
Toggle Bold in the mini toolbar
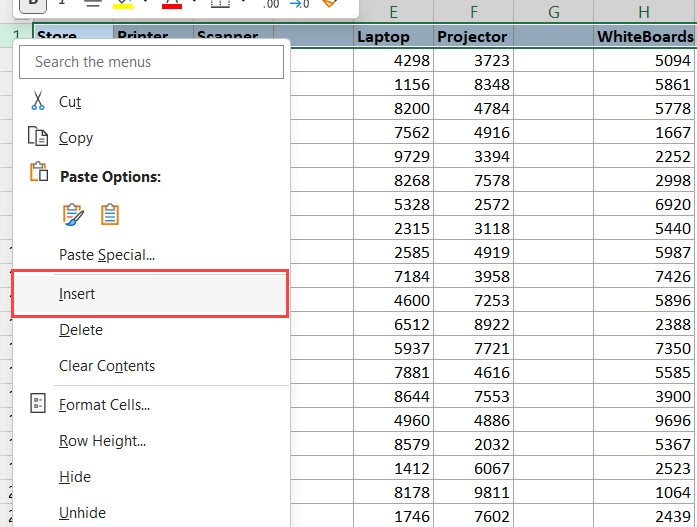(x=33, y=4)
